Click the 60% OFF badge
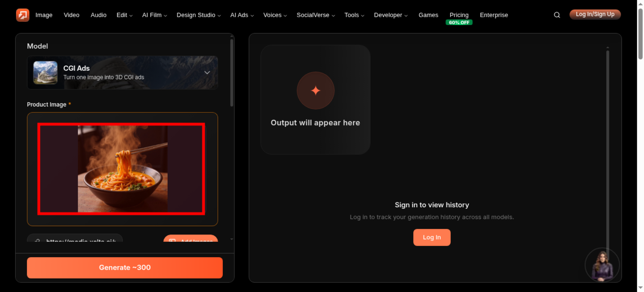This screenshot has height=292, width=644. pyautogui.click(x=459, y=23)
